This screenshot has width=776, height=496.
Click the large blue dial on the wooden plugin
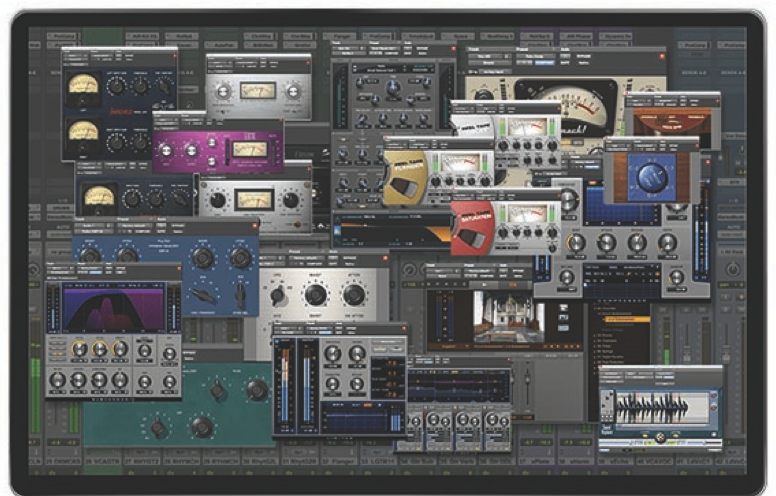(652, 177)
